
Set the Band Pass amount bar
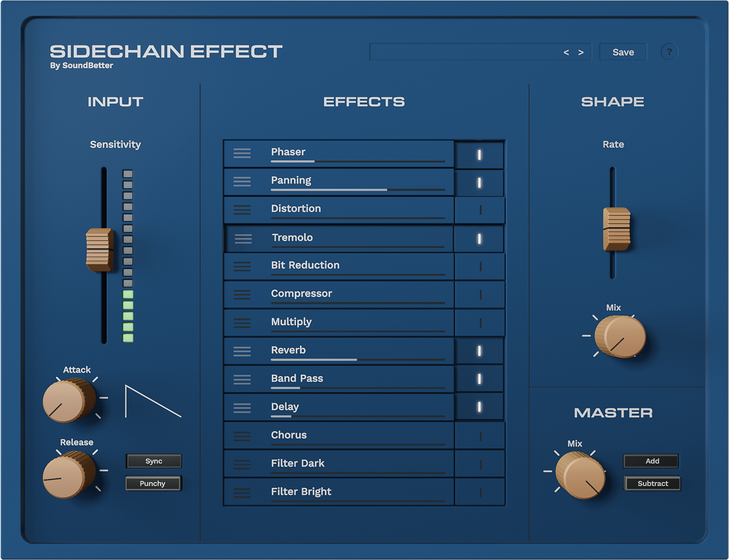point(358,388)
